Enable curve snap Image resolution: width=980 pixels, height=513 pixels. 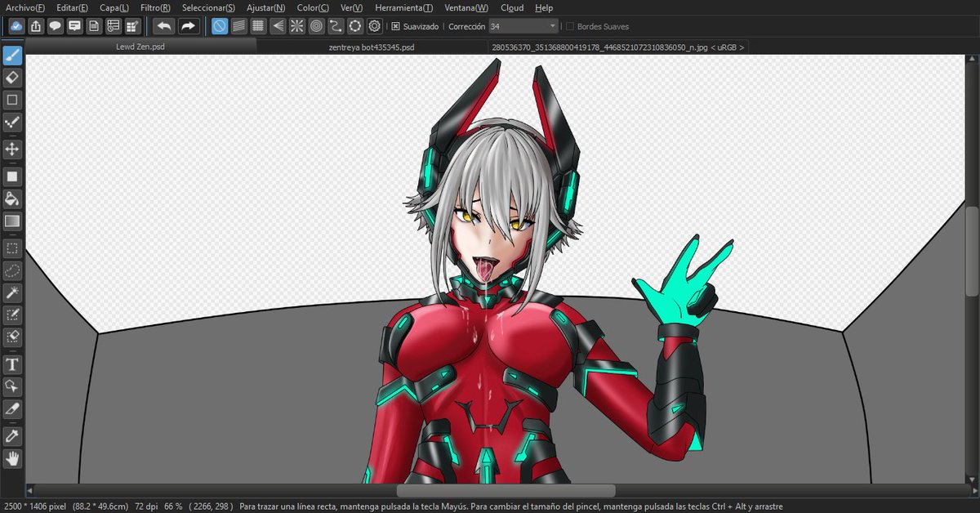[x=336, y=26]
